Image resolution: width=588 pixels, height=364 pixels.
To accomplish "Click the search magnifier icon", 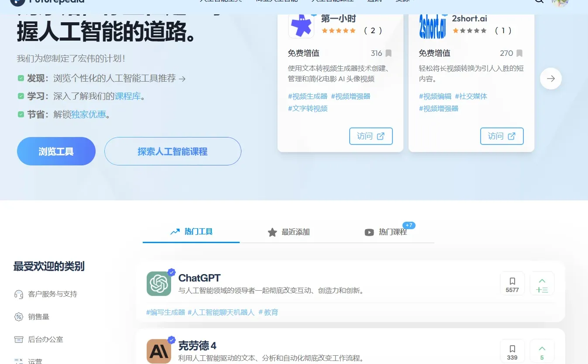I will 539,1.
